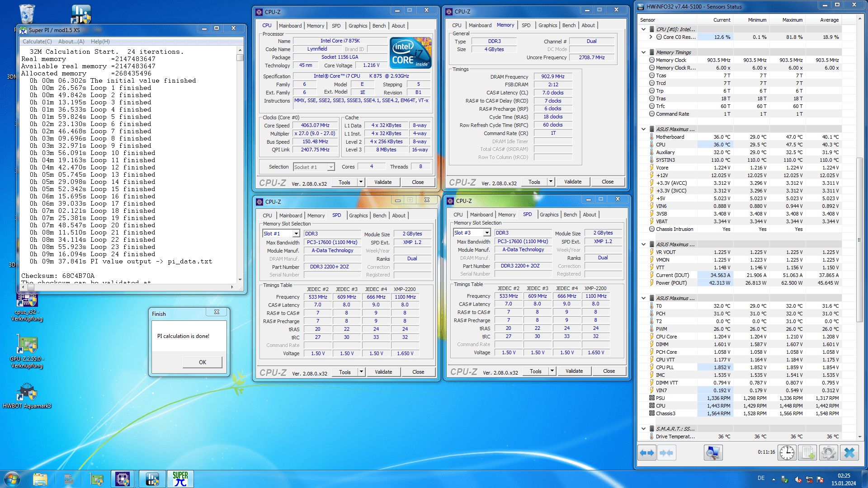
Task: Select the Command Rate row in HWiNFO
Action: tap(745, 114)
